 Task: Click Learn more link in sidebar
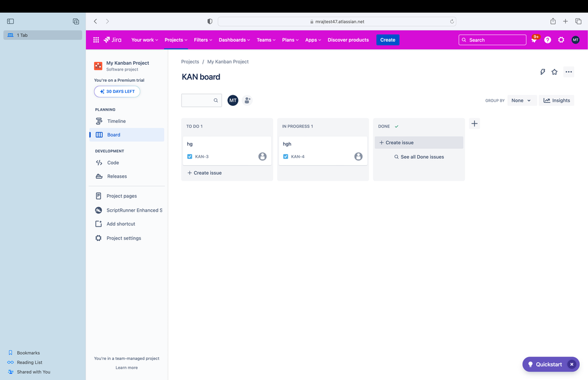point(127,368)
